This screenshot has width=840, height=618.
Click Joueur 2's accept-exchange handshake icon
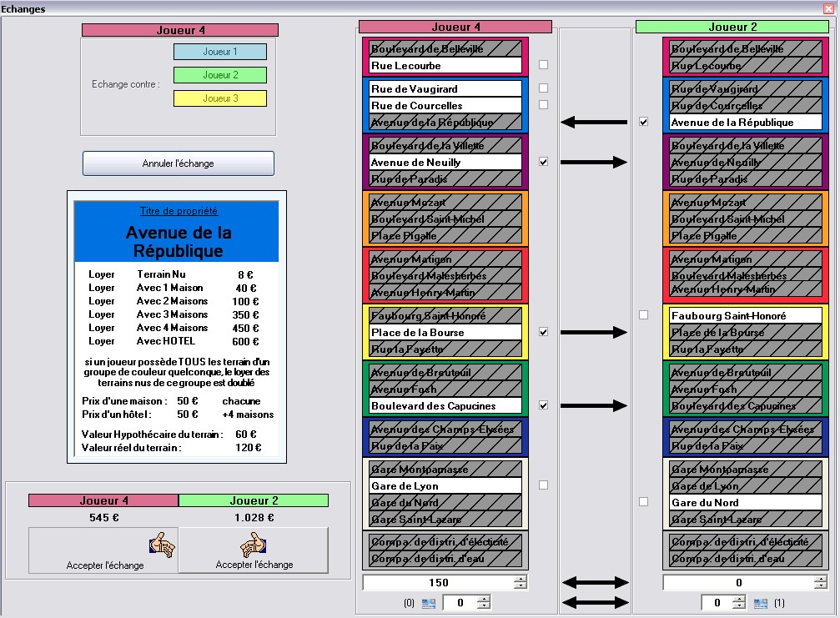pos(254,544)
